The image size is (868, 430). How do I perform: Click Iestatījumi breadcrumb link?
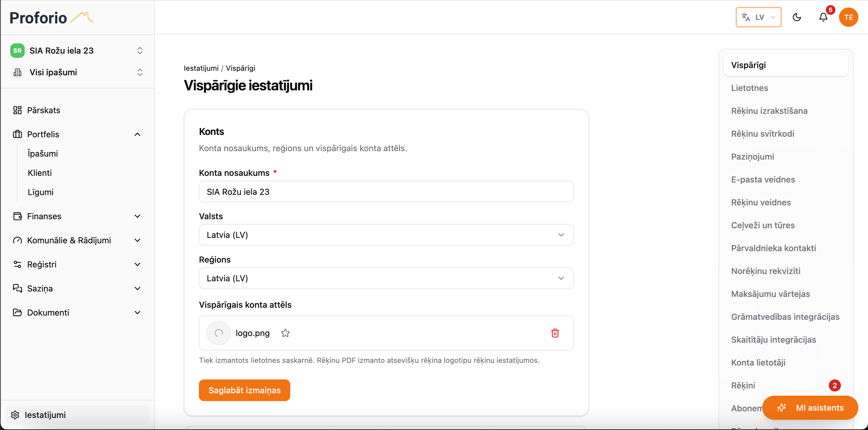pos(201,68)
